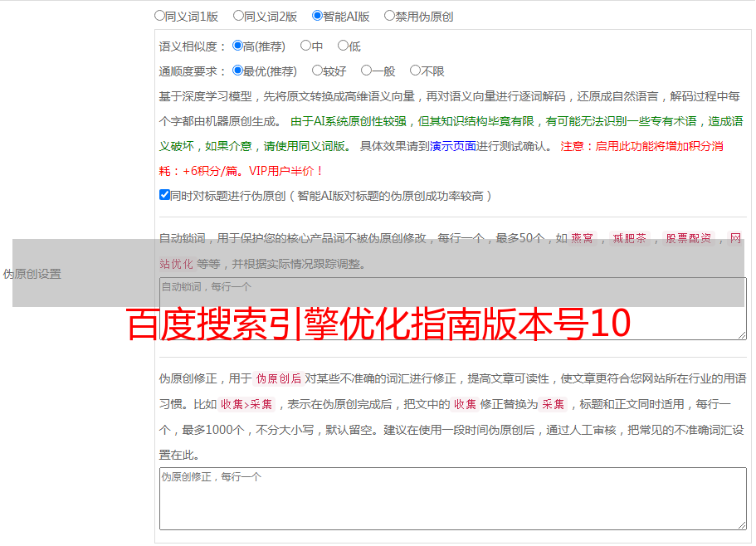Click the 伪原创后 highlighted tag
The image size is (756, 546).
(x=279, y=378)
